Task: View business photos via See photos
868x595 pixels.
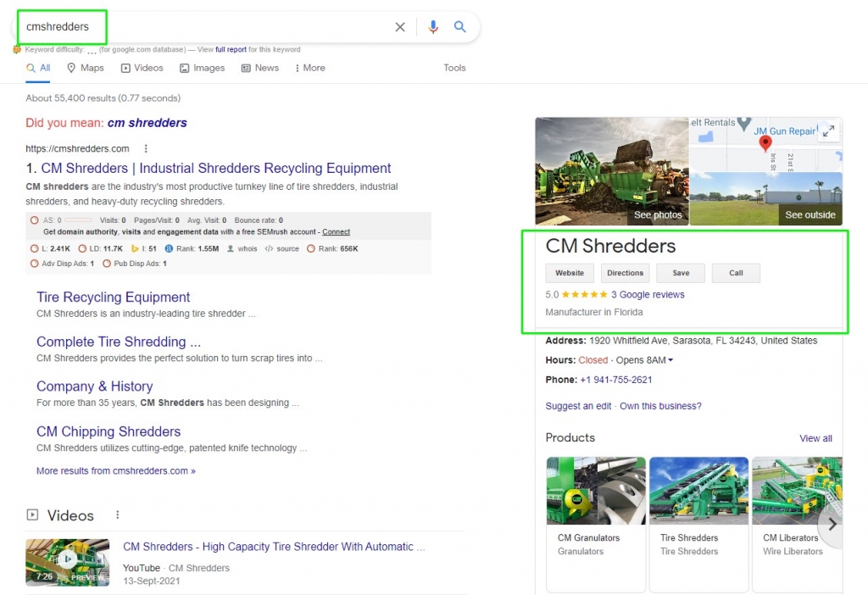Action: point(658,214)
